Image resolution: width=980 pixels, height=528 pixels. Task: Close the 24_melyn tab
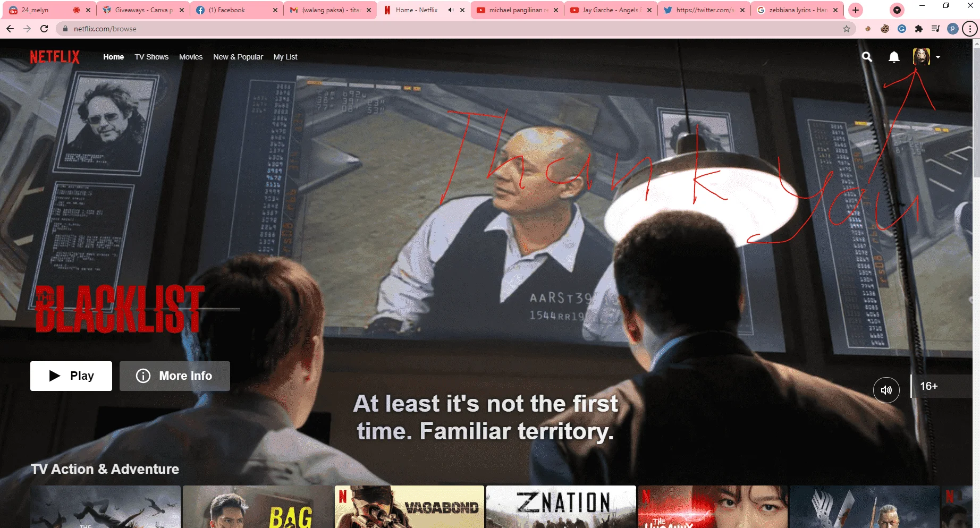pos(88,10)
